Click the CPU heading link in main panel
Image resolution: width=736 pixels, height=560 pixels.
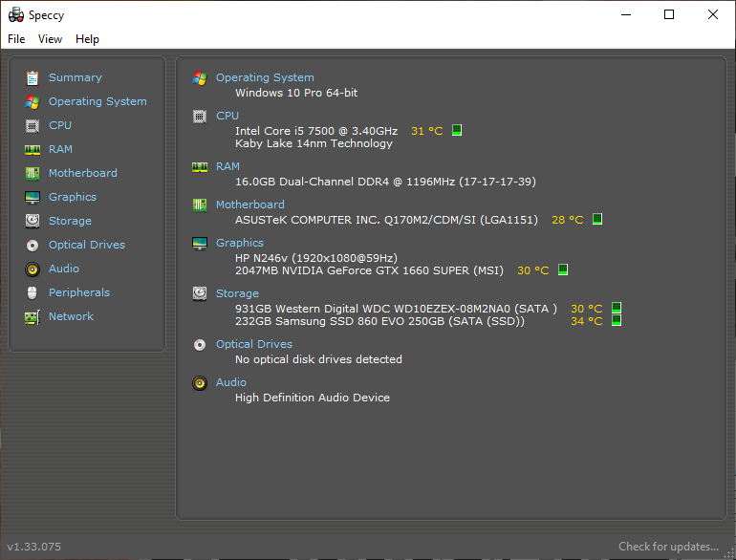point(227,116)
